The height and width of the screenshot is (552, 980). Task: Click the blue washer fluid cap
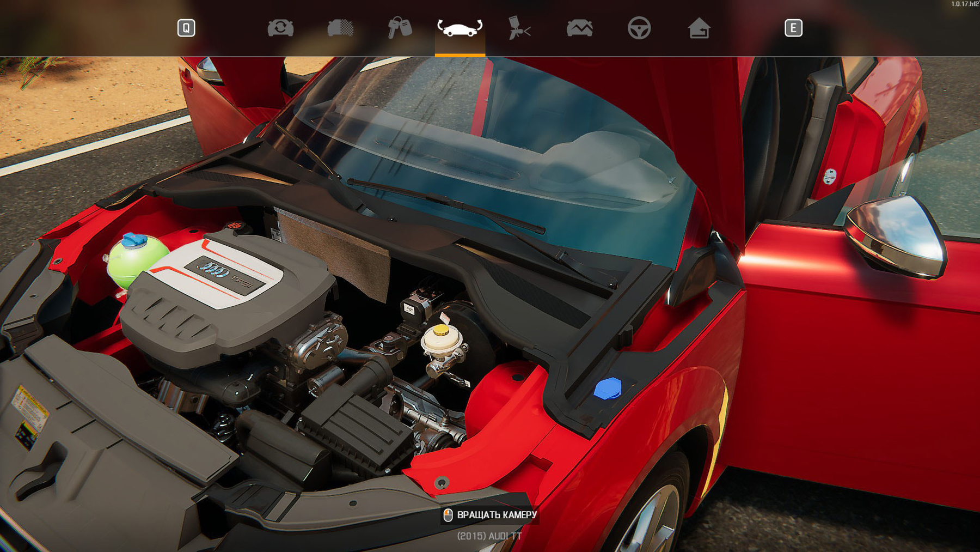click(x=607, y=389)
